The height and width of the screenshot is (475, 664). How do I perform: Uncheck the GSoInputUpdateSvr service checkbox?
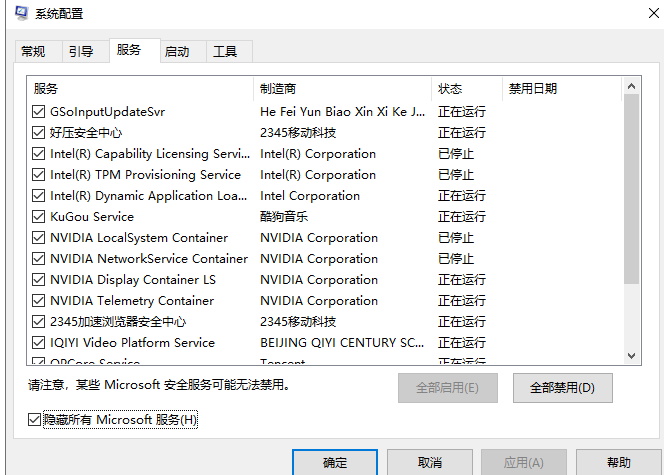click(39, 112)
